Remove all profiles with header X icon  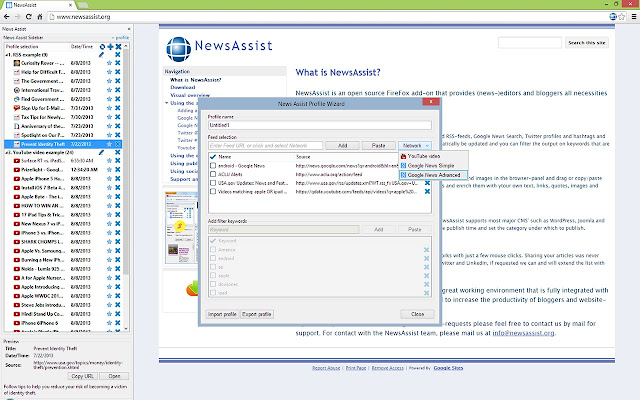[118, 47]
